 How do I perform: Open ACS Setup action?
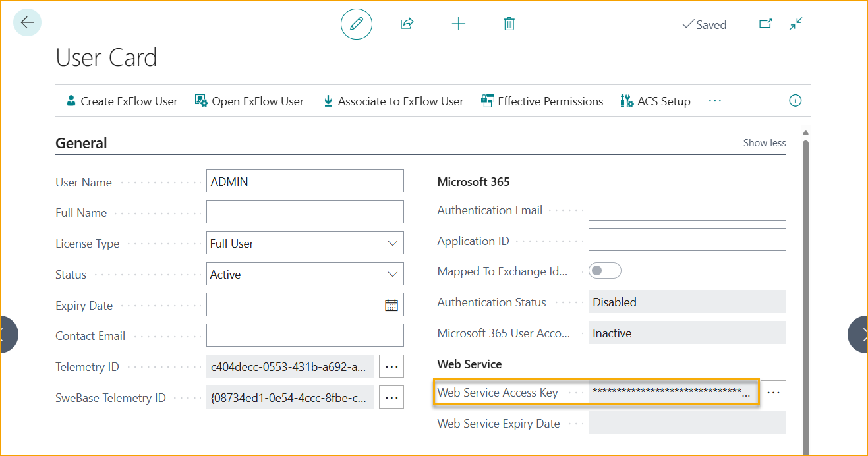(x=655, y=101)
